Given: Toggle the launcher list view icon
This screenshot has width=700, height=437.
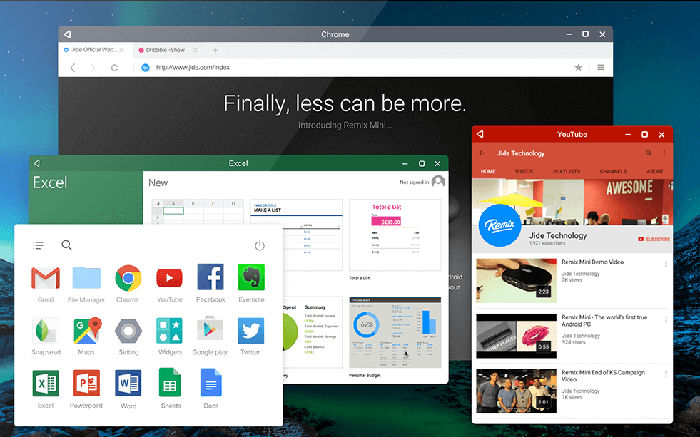Looking at the screenshot, I should (x=38, y=246).
